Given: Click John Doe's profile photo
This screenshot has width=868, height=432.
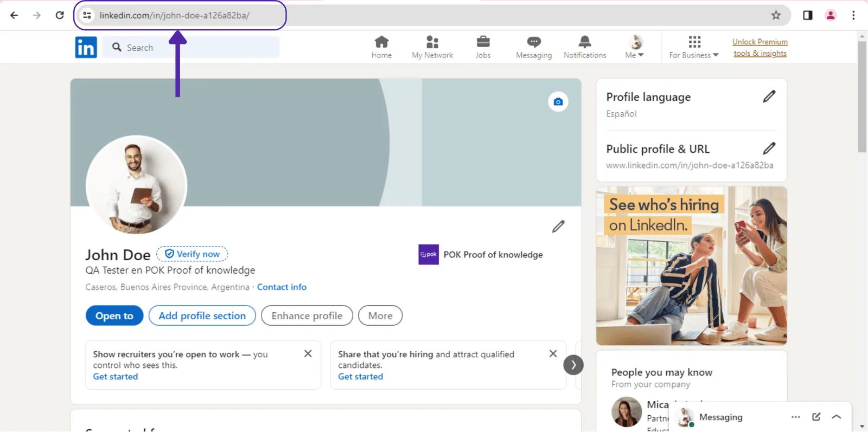Looking at the screenshot, I should 136,185.
